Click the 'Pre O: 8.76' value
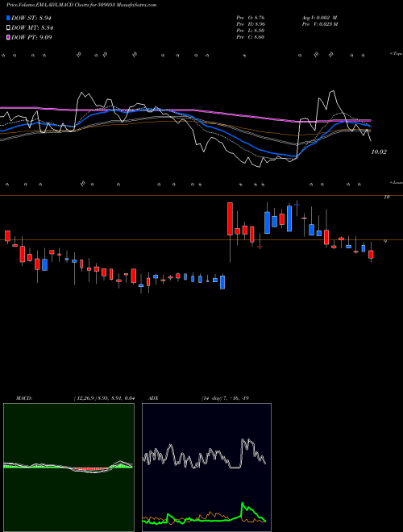The image size is (403, 532). 251,18
